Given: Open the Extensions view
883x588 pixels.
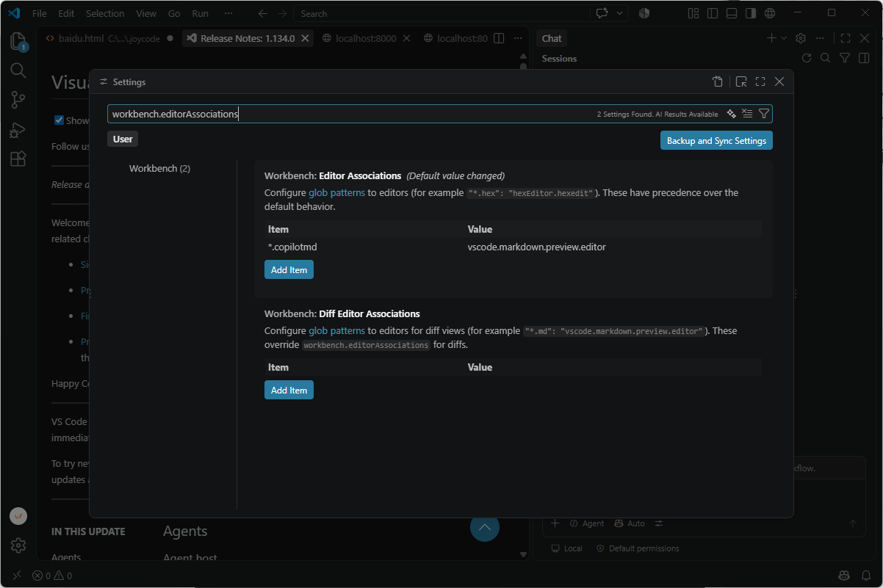Looking at the screenshot, I should [x=18, y=159].
